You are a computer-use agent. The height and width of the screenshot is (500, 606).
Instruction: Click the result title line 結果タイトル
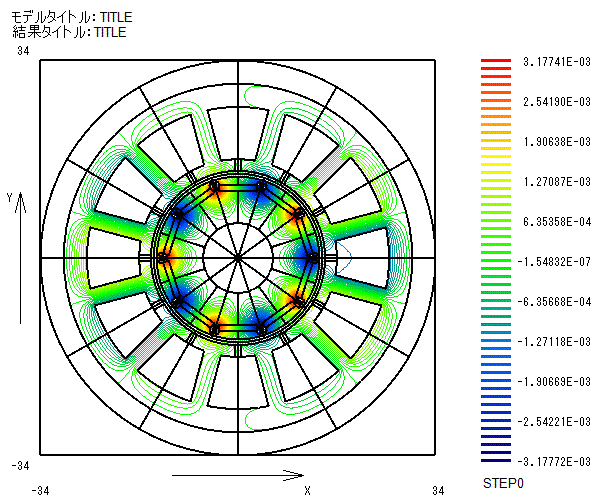[69, 32]
